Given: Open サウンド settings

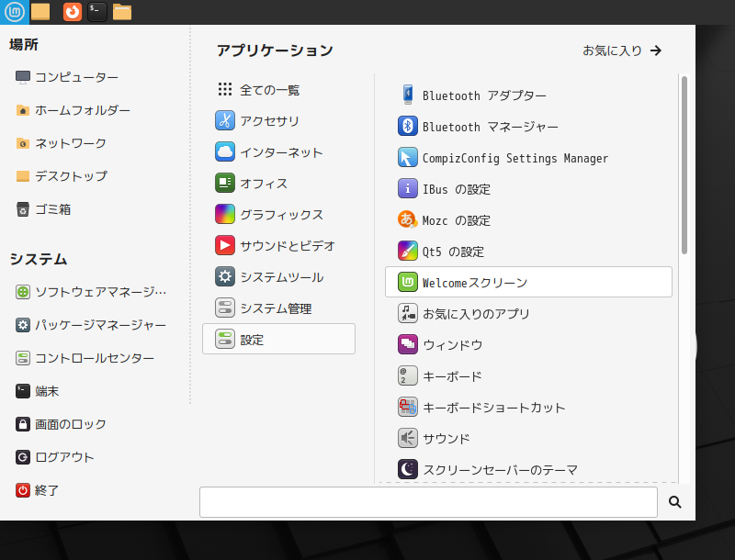Looking at the screenshot, I should (528, 438).
